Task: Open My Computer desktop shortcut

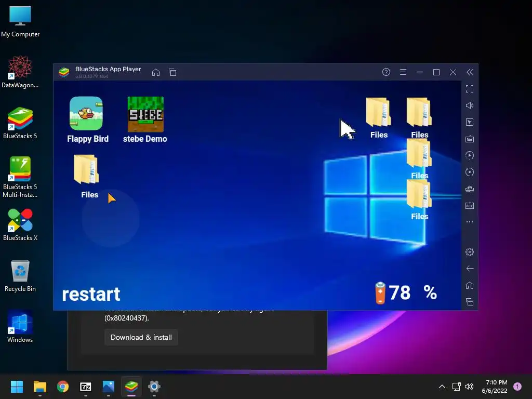Action: click(20, 22)
